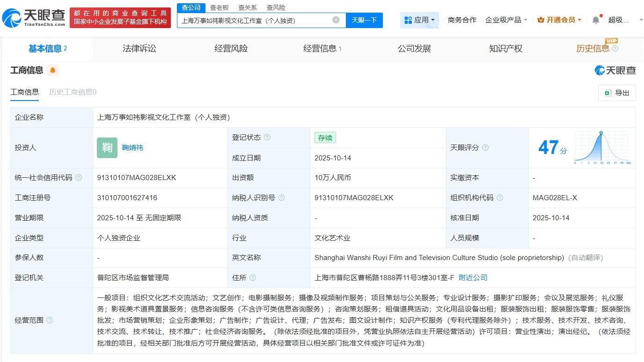Click the Tianyancha watermark logo above 导出
Image resolution: width=644 pixels, height=362 pixels.
pyautogui.click(x=600, y=70)
